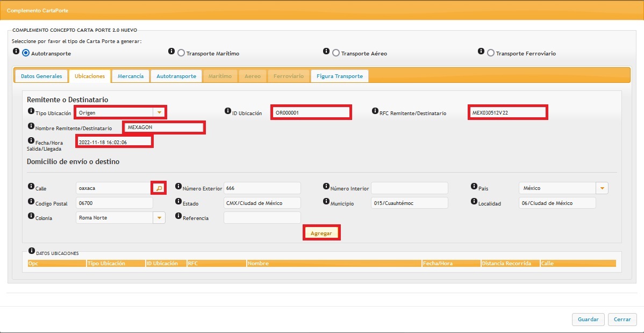Click info icon beside ID Ubicación
This screenshot has width=644, height=333.
227,111
